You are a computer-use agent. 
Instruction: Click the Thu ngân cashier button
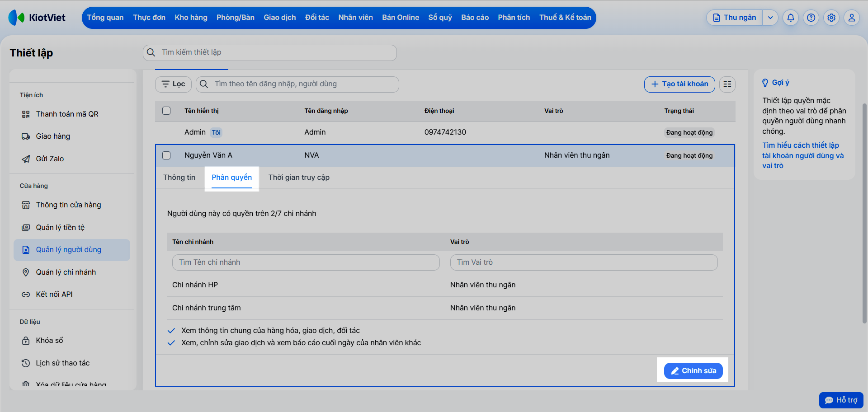click(735, 18)
